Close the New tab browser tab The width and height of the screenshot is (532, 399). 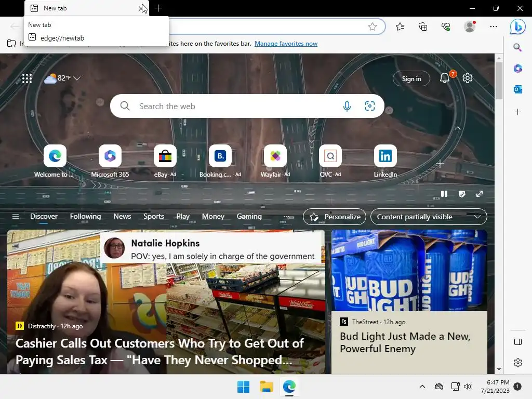[x=142, y=8]
